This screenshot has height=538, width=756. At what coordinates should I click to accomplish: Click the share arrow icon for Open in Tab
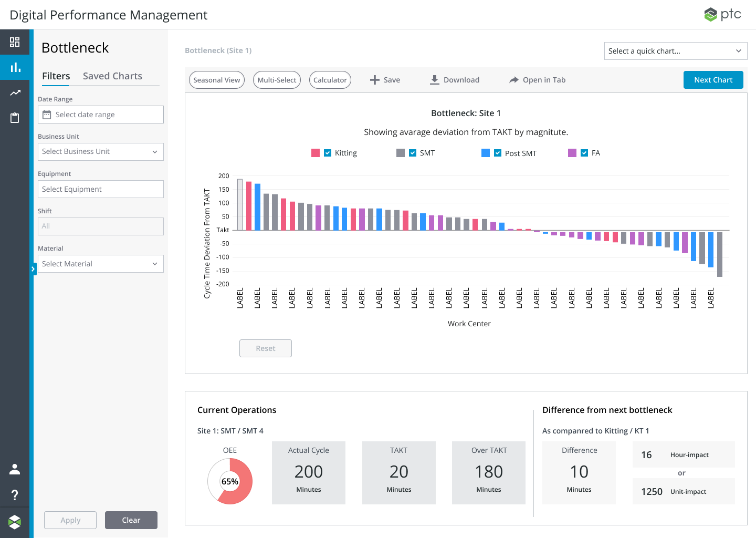(514, 80)
